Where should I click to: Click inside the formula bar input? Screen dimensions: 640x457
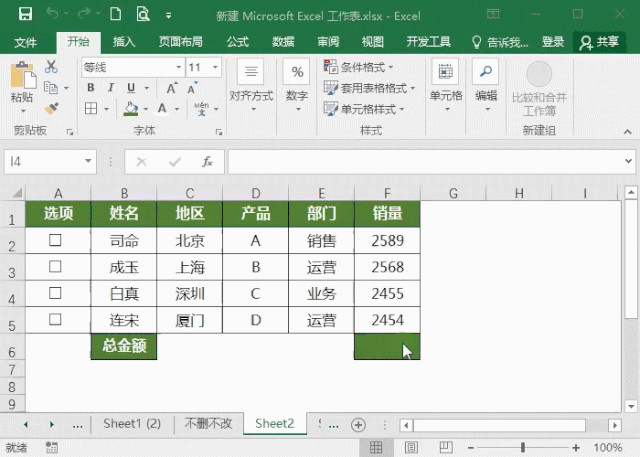424,162
